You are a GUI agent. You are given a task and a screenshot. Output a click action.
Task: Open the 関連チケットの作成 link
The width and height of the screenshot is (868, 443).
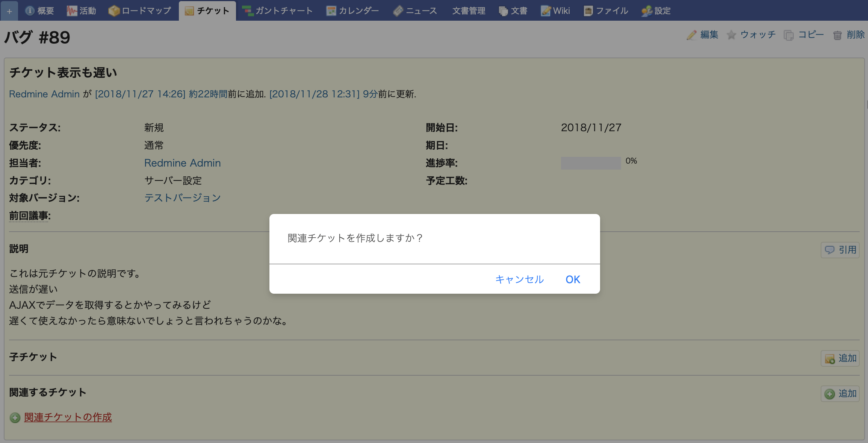(67, 417)
